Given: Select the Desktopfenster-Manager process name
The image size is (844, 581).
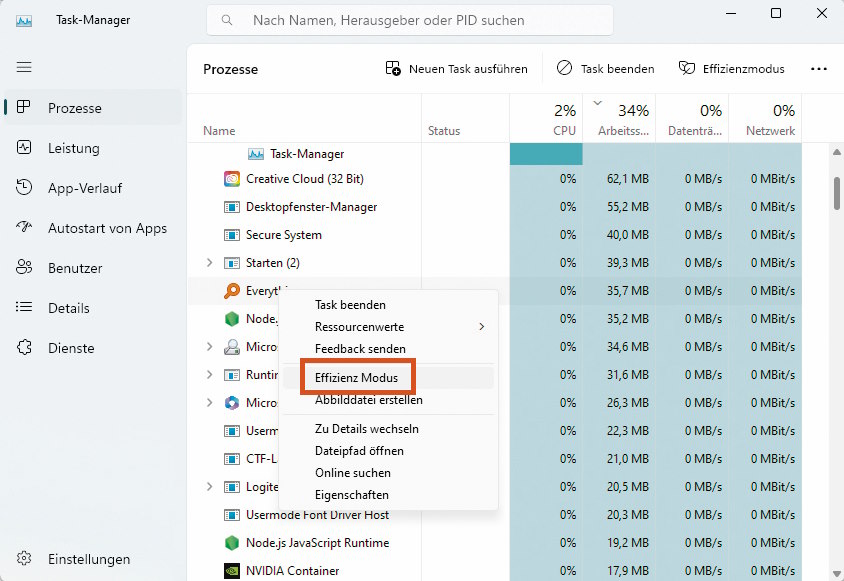Looking at the screenshot, I should point(311,207).
